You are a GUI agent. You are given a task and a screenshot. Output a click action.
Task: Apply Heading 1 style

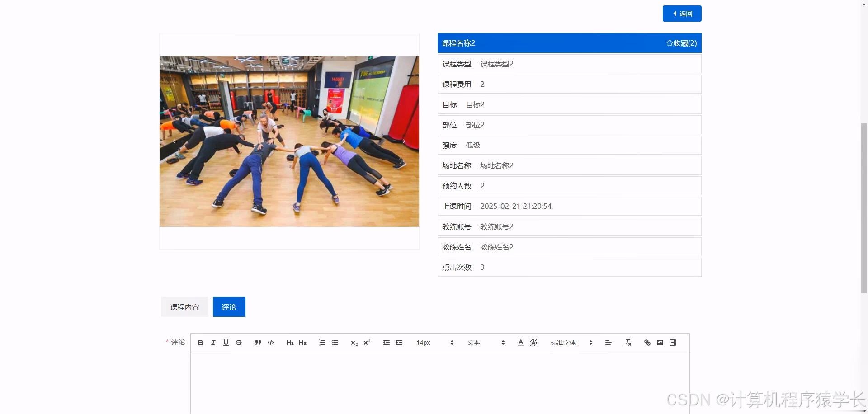[290, 343]
